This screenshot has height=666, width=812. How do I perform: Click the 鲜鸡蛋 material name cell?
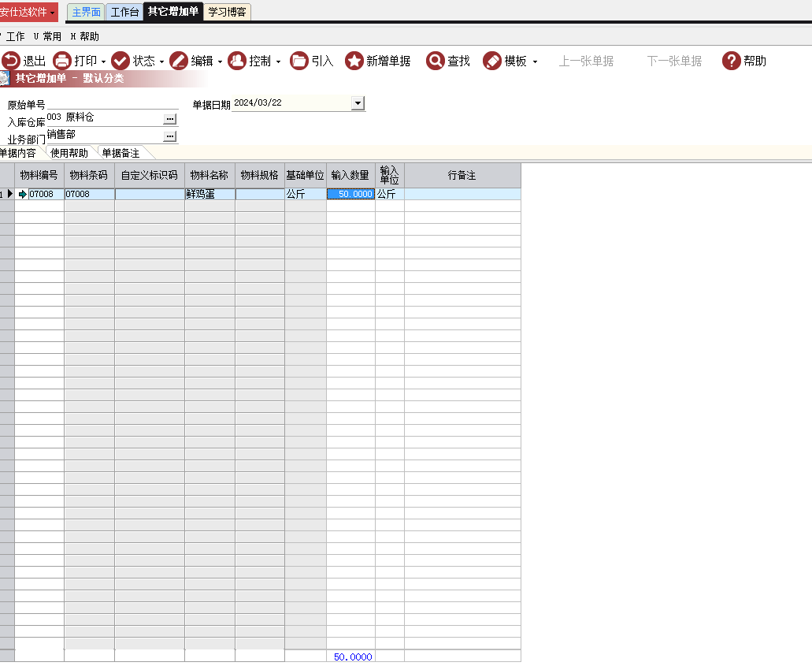(x=209, y=195)
